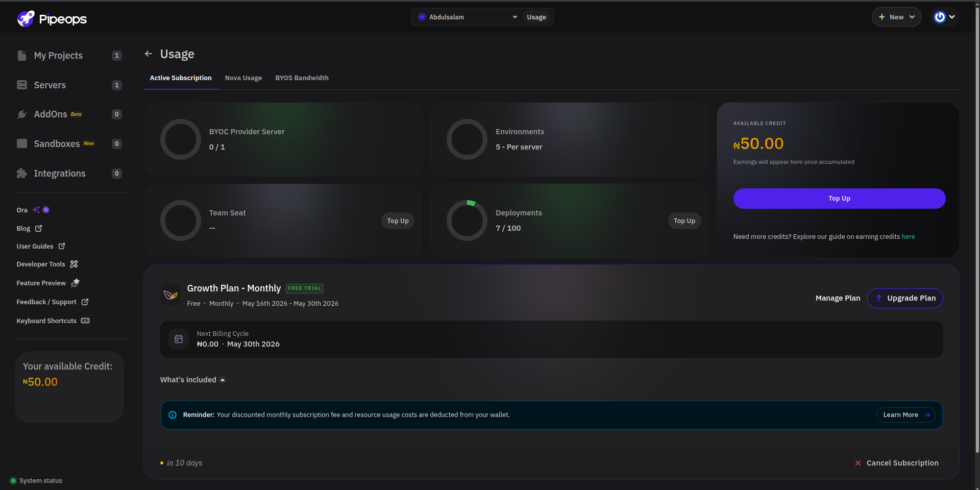The width and height of the screenshot is (980, 490).
Task: Click the Learn More button
Action: [906, 415]
